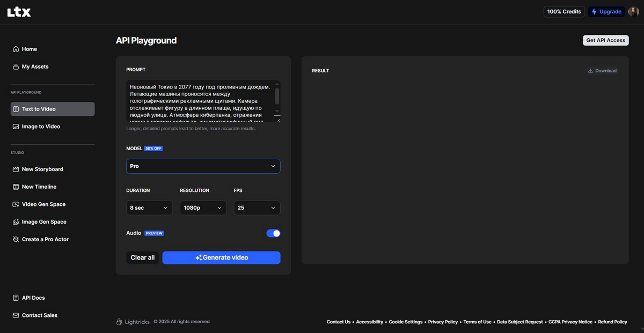Open the FPS dropdown showing 25

click(x=257, y=208)
